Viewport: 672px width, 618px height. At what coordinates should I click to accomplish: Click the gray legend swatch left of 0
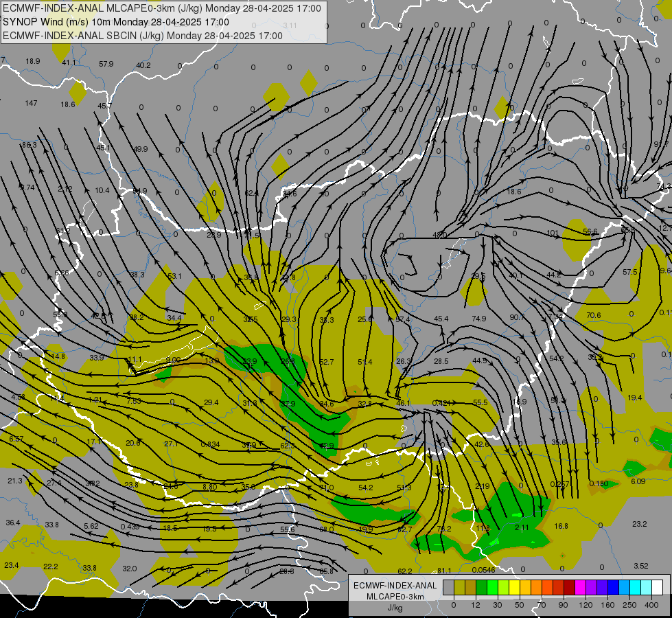448,587
